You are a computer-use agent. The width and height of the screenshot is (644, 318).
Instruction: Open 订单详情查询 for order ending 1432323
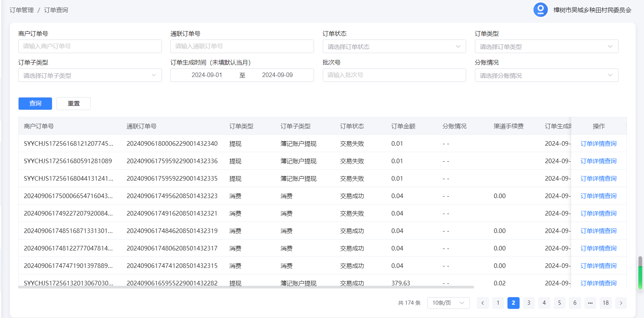[598, 196]
